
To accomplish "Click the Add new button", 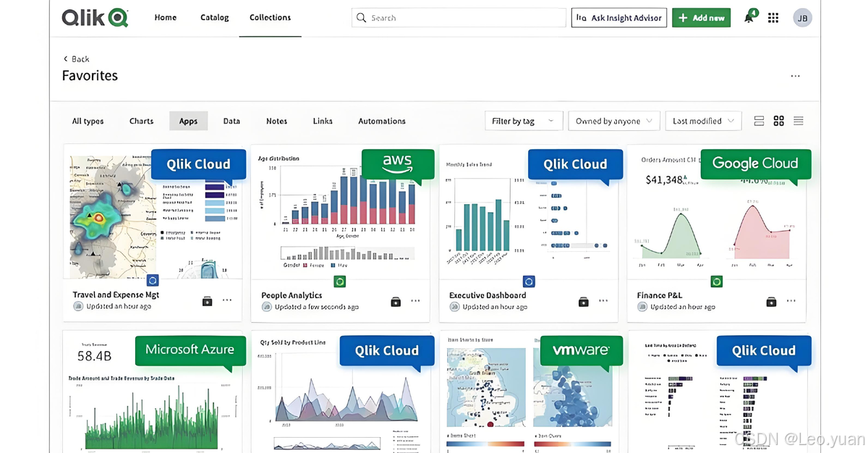I will (x=701, y=18).
